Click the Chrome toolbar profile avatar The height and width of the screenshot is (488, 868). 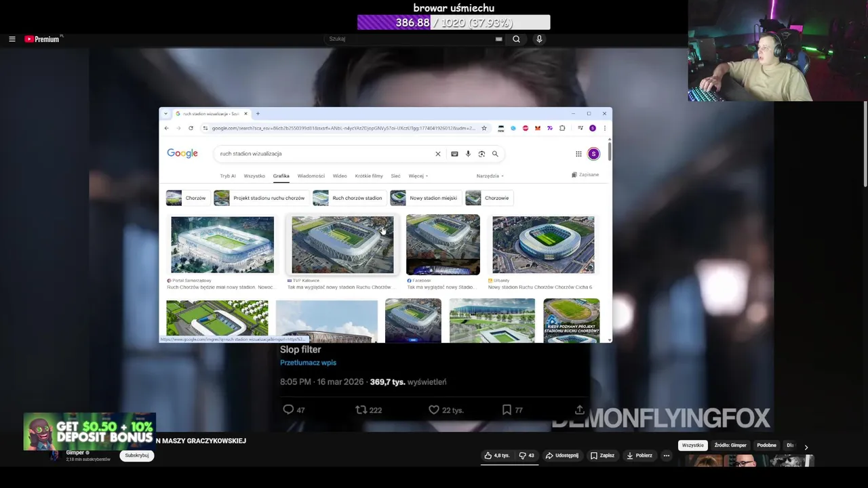[593, 128]
